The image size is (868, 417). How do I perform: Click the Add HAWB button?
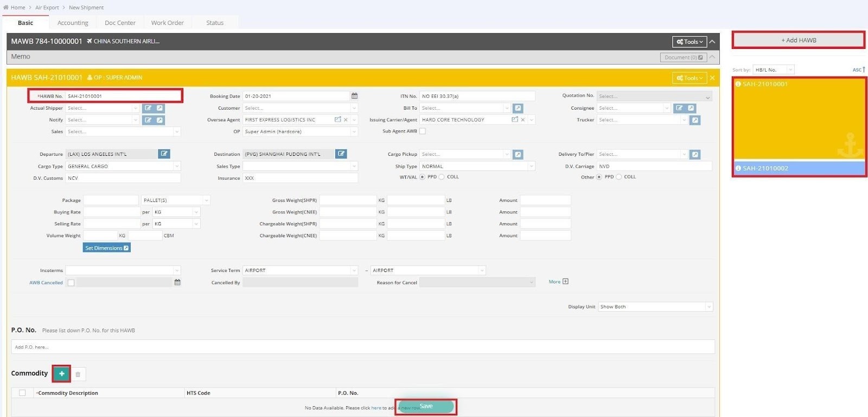point(798,40)
